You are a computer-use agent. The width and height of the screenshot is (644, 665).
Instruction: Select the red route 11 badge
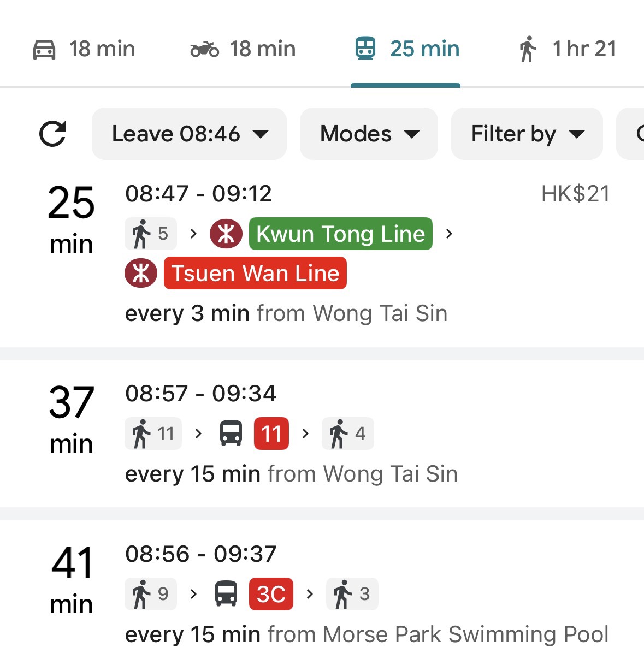[x=271, y=434]
